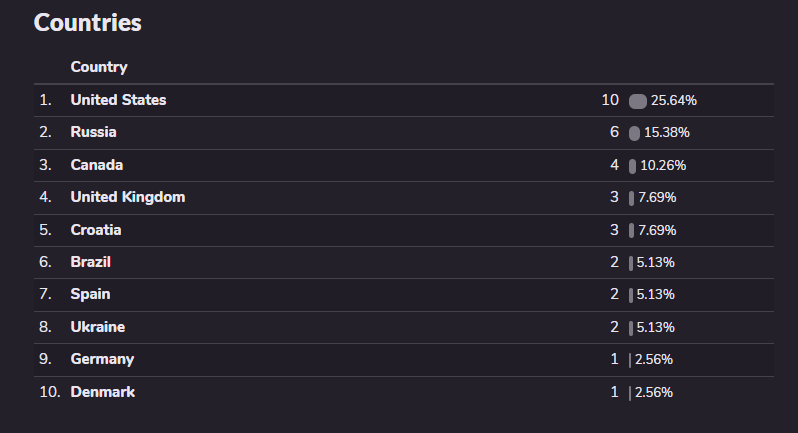Click the United States country row

[x=118, y=100]
